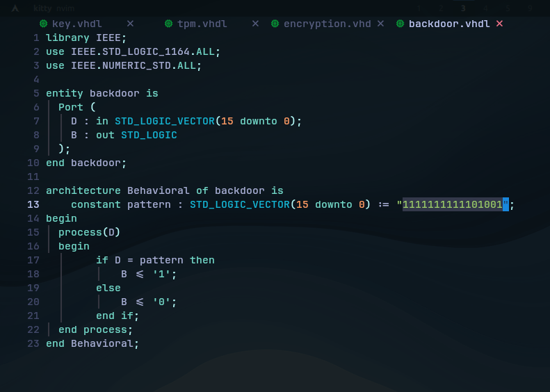Click the key.vhdl file type icon
The width and height of the screenshot is (550, 392).
click(44, 24)
